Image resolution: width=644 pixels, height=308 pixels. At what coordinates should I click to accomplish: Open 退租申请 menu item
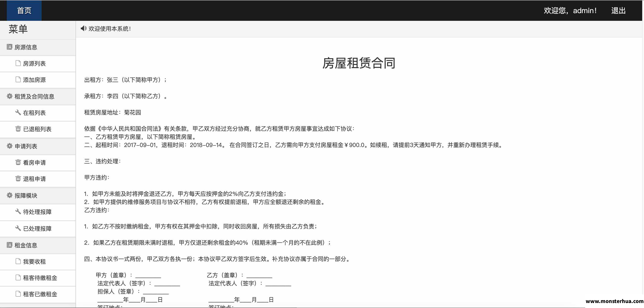click(38, 179)
